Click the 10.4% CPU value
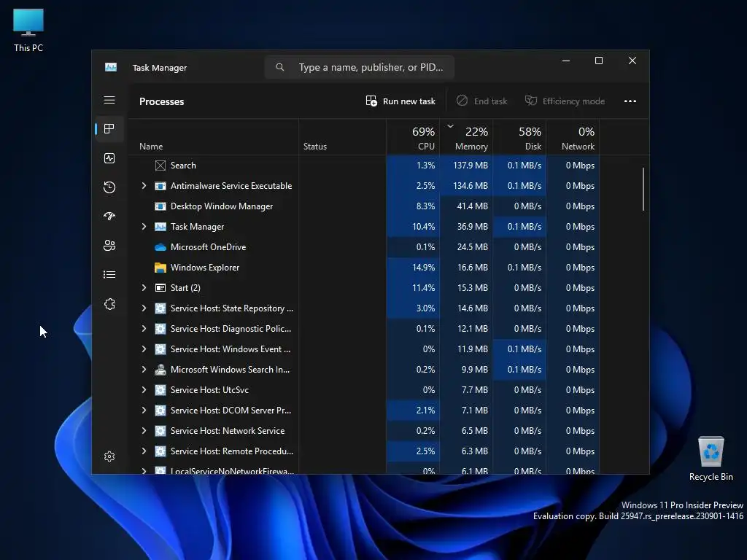The image size is (747, 560). (423, 227)
